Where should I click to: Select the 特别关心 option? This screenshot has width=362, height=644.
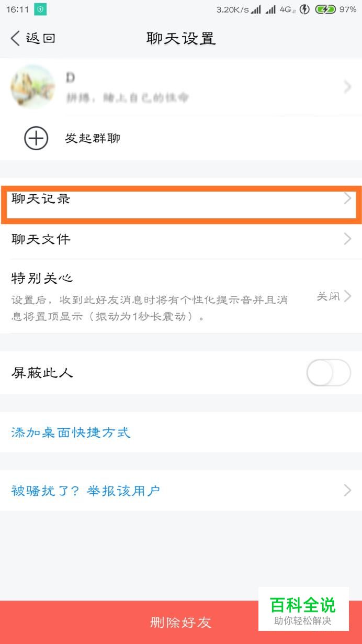(x=42, y=278)
